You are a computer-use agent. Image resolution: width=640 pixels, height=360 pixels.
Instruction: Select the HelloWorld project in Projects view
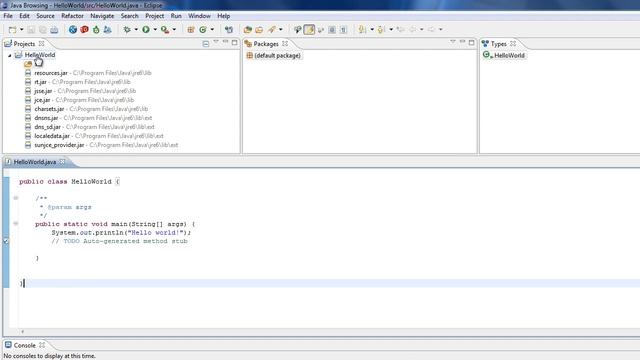[40, 55]
